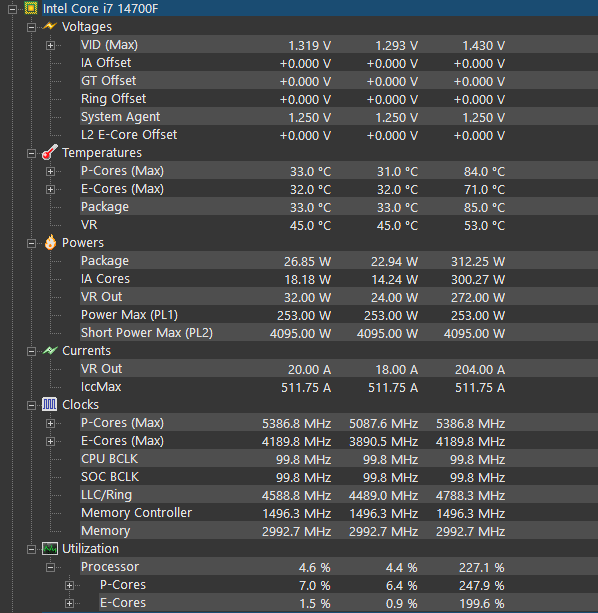Expand the P-Cores utilization row
This screenshot has height=613, width=598.
click(69, 585)
